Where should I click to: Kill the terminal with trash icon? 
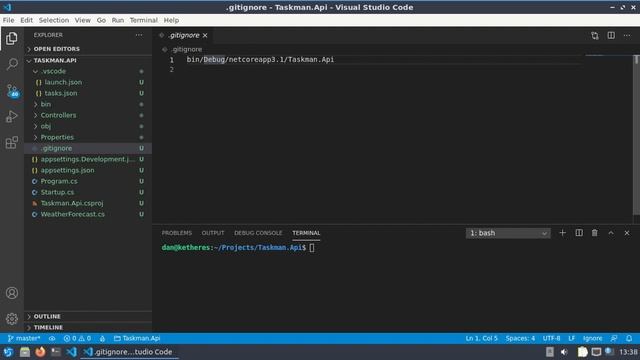click(x=595, y=233)
